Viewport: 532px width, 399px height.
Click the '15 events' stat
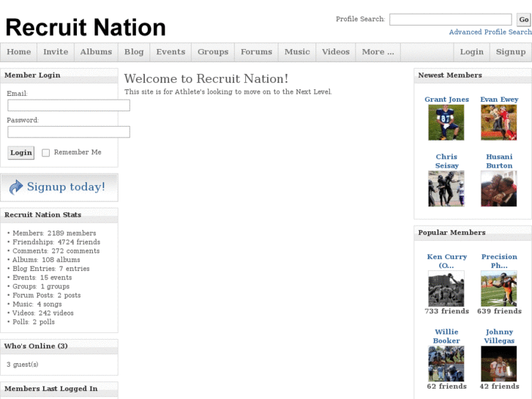coord(56,277)
